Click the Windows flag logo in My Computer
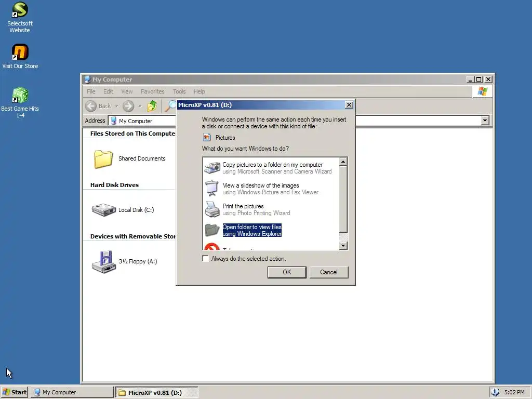Image resolution: width=532 pixels, height=399 pixels. pos(482,91)
